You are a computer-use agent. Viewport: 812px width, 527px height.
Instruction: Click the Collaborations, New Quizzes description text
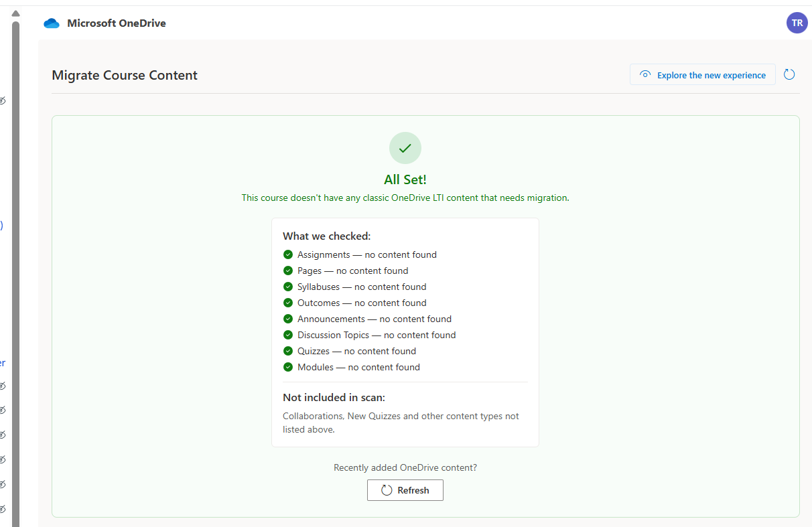click(x=401, y=423)
